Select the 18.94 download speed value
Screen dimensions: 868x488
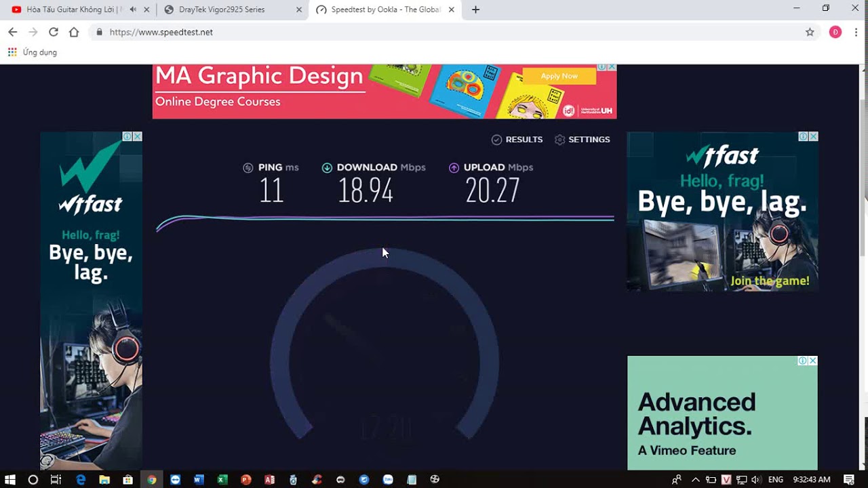[366, 191]
